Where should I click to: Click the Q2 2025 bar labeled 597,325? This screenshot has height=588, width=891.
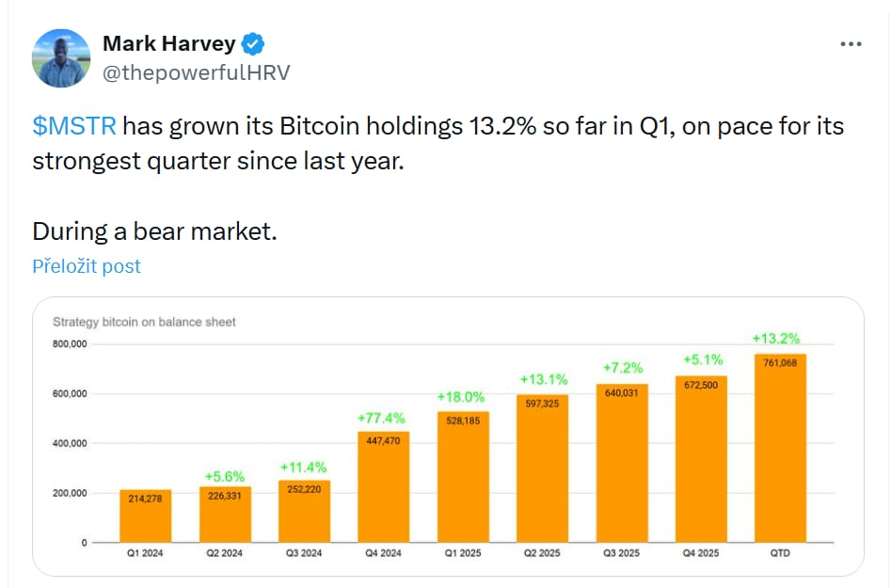[543, 466]
